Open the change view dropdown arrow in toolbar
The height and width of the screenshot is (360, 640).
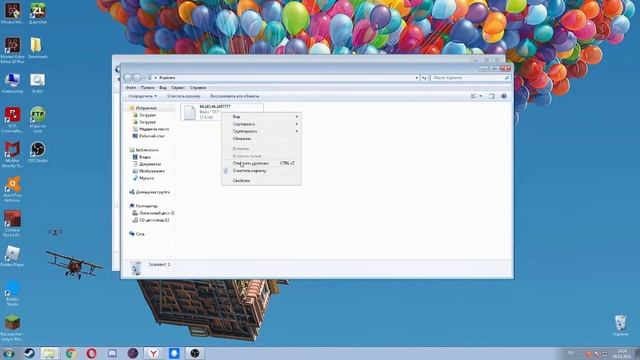click(x=481, y=96)
